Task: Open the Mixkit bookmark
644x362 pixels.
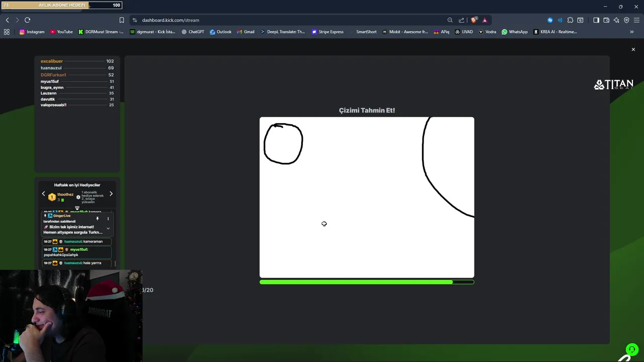Action: click(405, 32)
